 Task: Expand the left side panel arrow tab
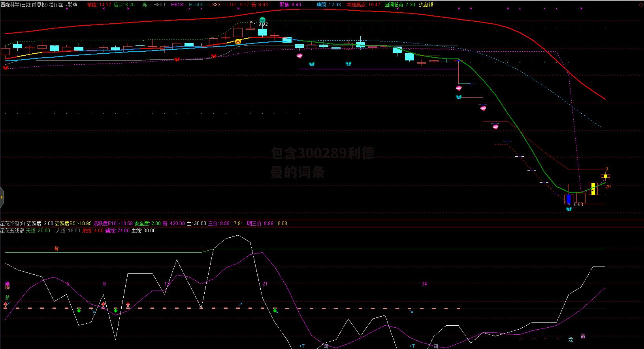point(2,197)
